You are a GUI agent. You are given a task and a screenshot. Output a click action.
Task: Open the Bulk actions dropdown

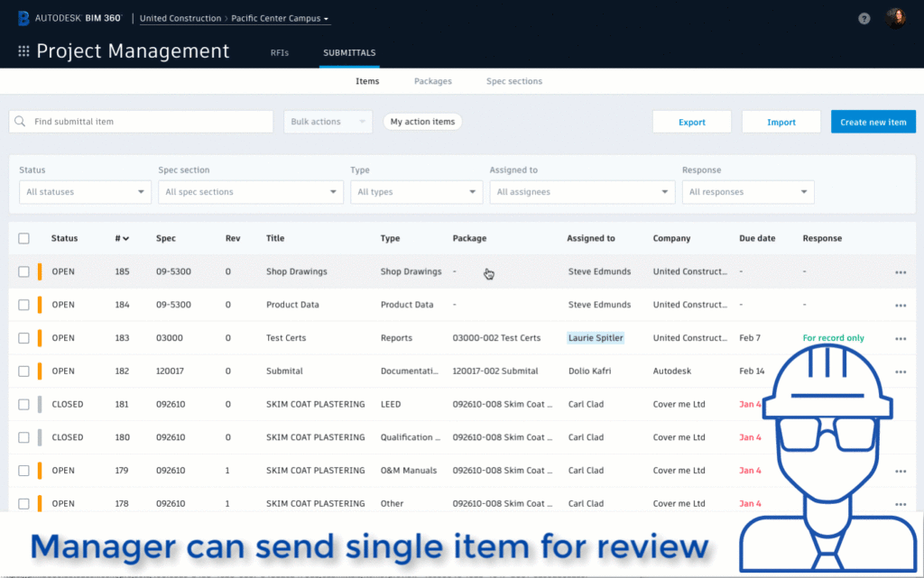pyautogui.click(x=328, y=121)
